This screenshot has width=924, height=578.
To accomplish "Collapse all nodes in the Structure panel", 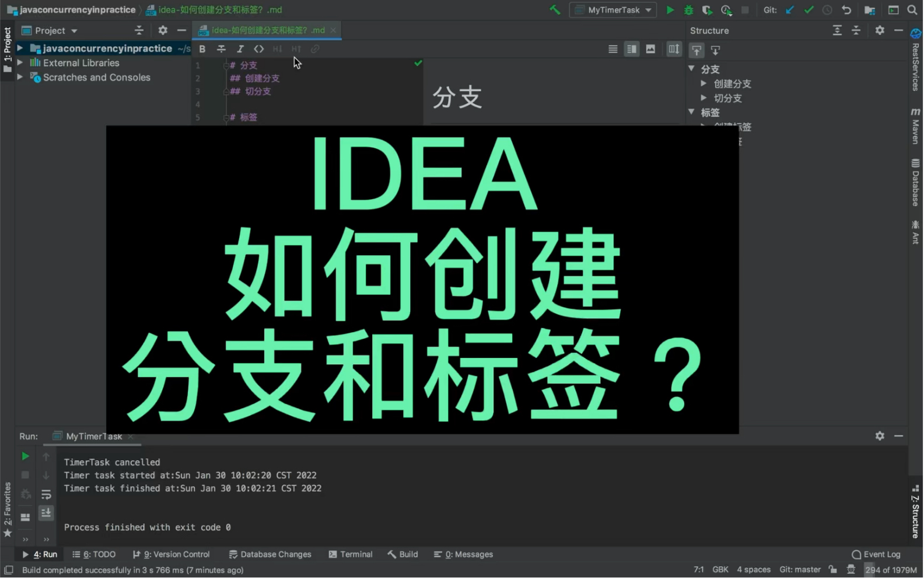I will [x=856, y=30].
